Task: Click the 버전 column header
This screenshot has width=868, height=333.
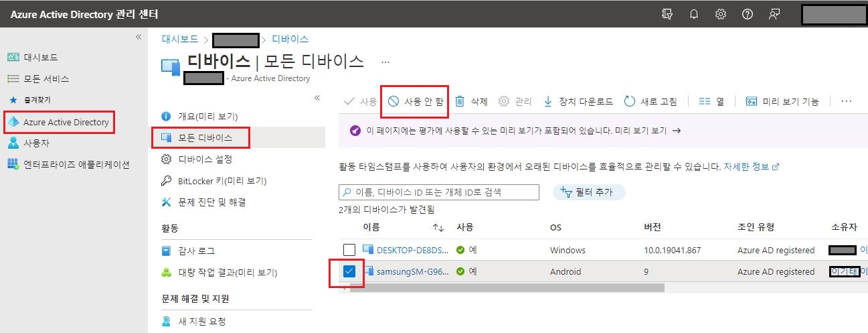Action: point(653,228)
